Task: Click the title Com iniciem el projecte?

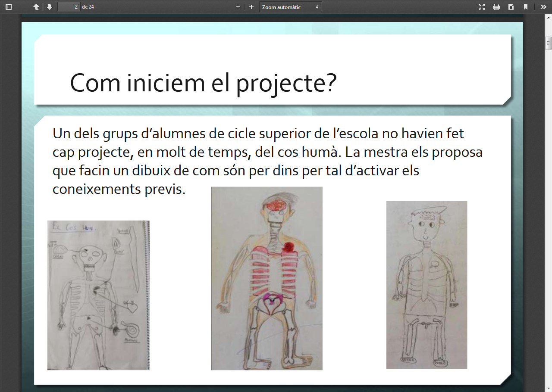Action: [x=203, y=83]
